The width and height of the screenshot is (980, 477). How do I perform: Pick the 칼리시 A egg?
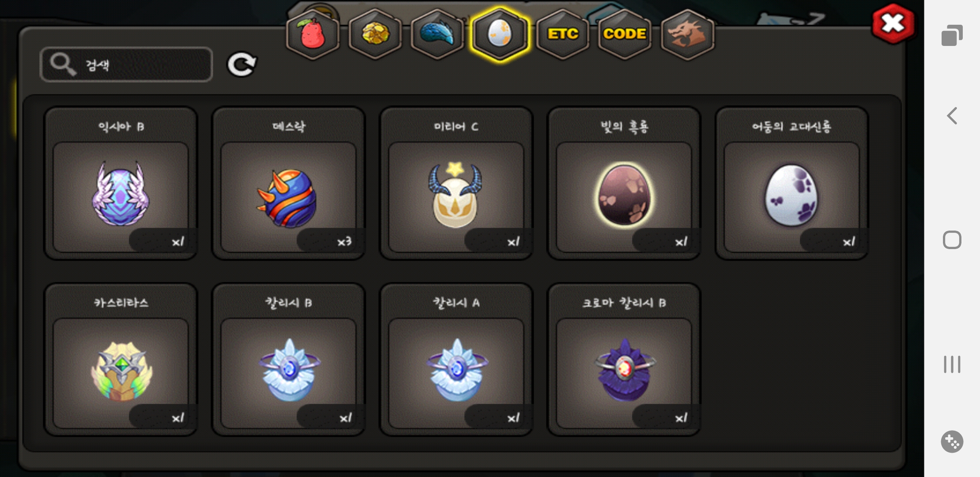456,360
